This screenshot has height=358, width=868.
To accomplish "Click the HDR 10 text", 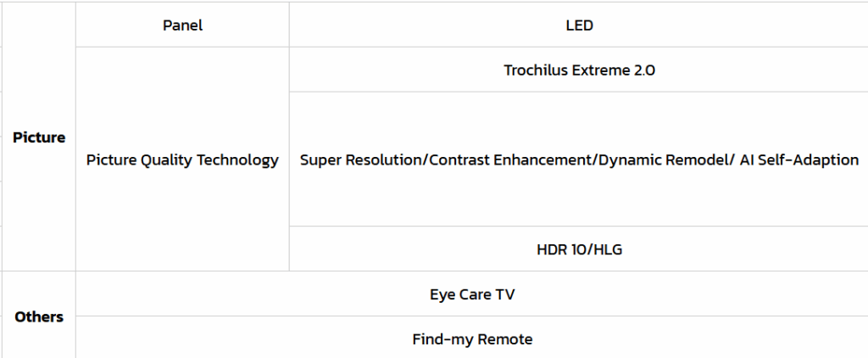I will pyautogui.click(x=562, y=249).
